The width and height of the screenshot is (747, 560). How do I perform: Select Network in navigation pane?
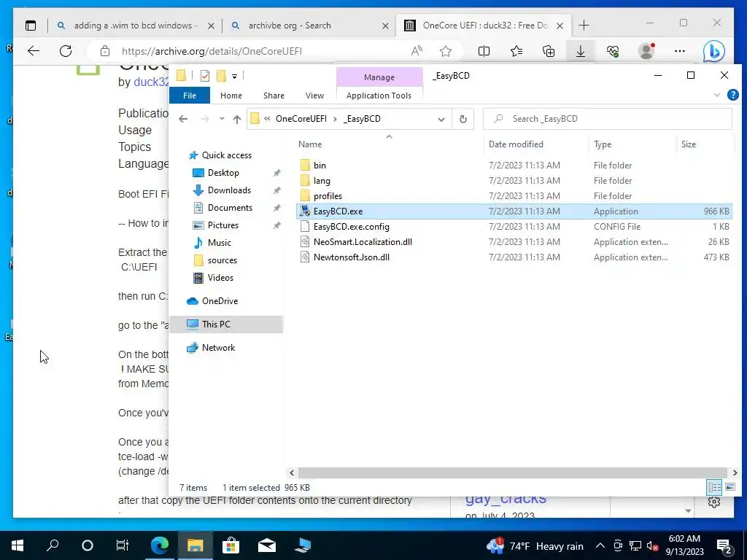[x=218, y=348]
